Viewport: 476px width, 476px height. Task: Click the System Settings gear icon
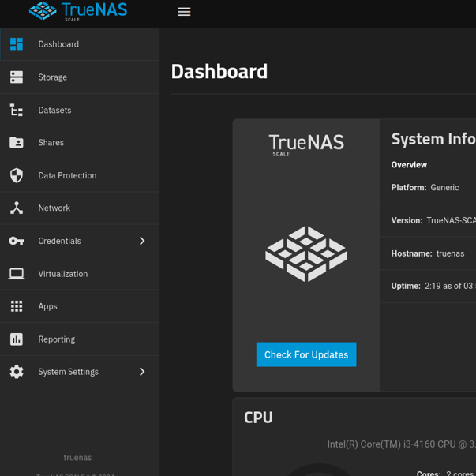coord(17,372)
